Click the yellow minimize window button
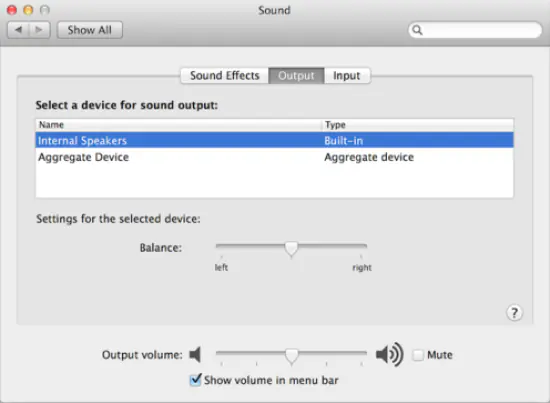The height and width of the screenshot is (403, 550). [28, 10]
